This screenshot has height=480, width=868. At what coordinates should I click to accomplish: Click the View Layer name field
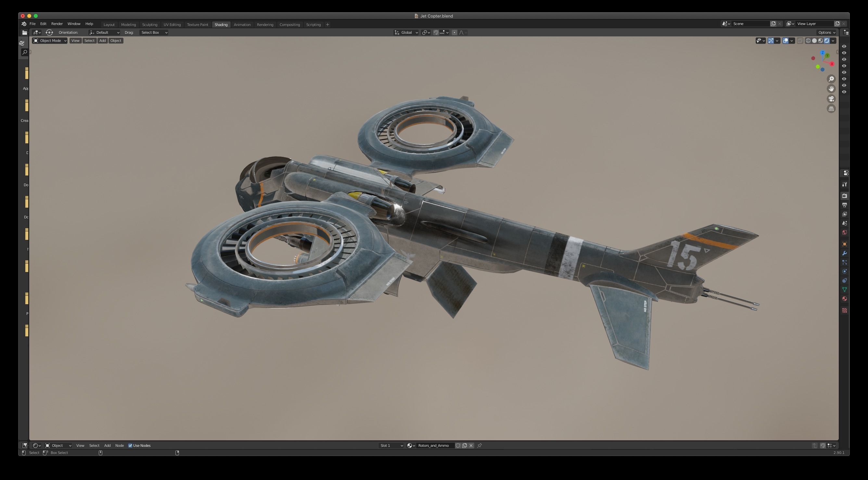[x=815, y=24]
